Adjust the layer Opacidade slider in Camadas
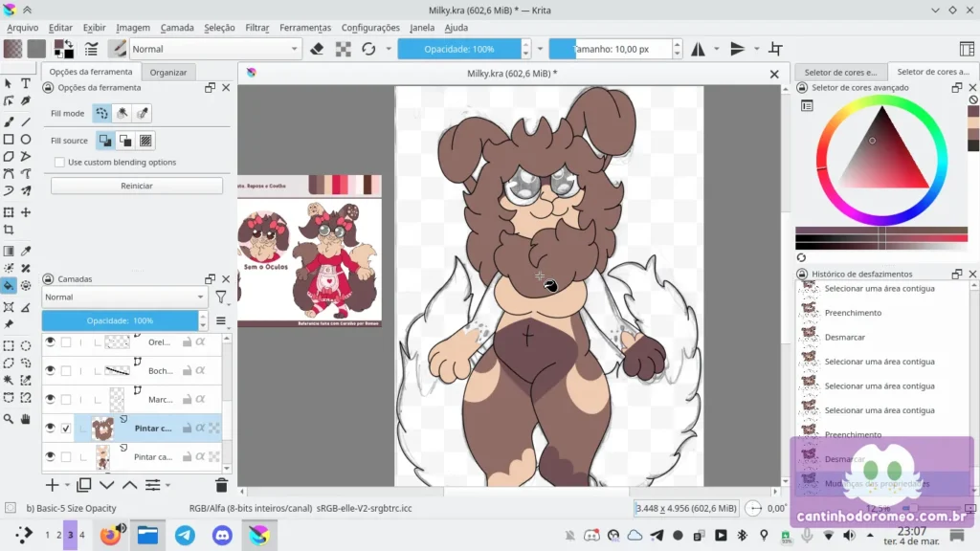This screenshot has width=980, height=551. (120, 320)
